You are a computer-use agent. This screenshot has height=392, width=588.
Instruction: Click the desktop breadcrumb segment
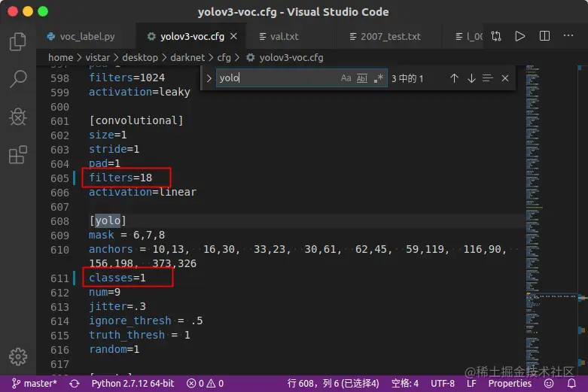pos(140,57)
